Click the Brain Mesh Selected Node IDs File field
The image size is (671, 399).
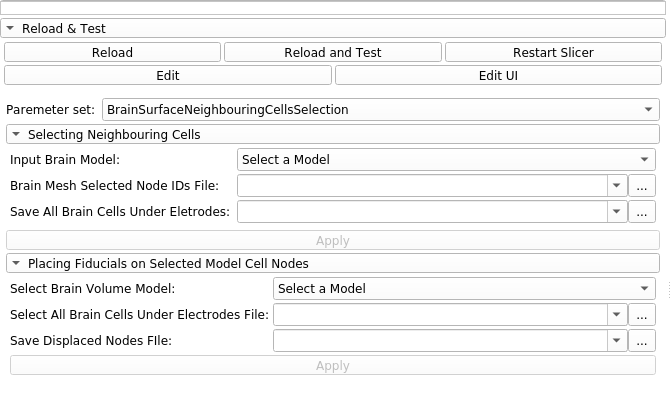point(422,186)
